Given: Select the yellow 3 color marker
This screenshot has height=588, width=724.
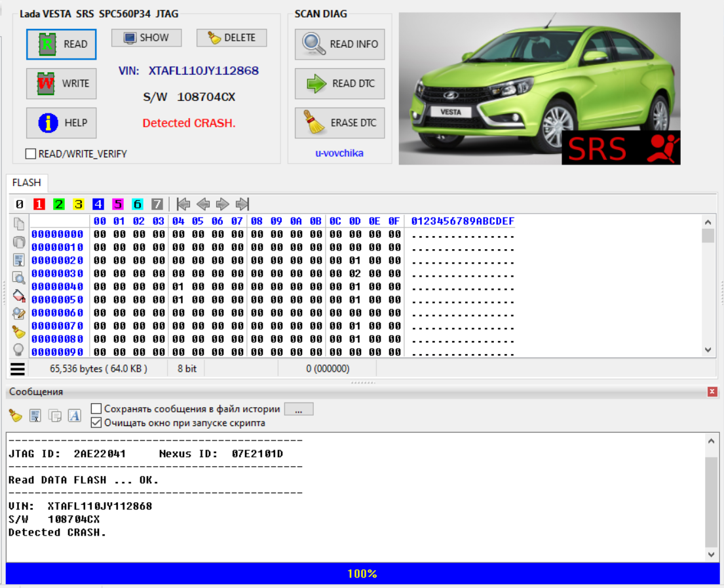Looking at the screenshot, I should click(x=79, y=204).
